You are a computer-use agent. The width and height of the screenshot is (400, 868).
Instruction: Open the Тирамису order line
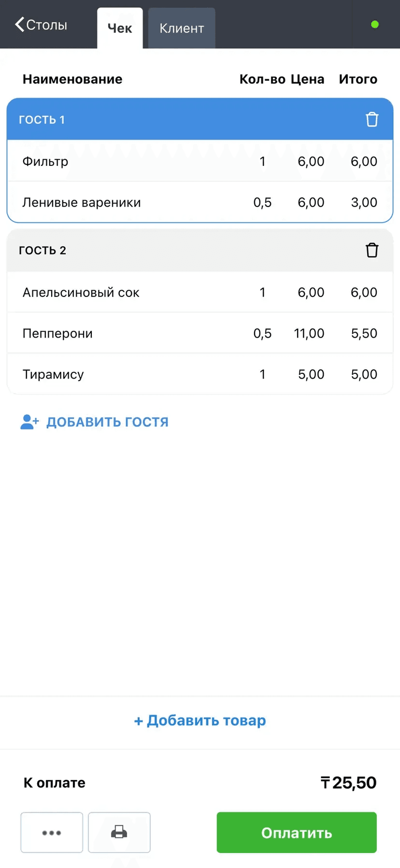pos(200,374)
